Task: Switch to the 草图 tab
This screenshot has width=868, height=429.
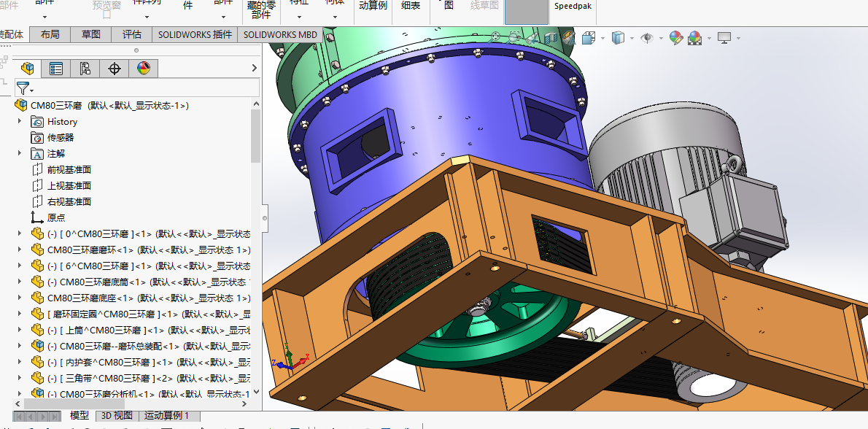Action: (90, 34)
